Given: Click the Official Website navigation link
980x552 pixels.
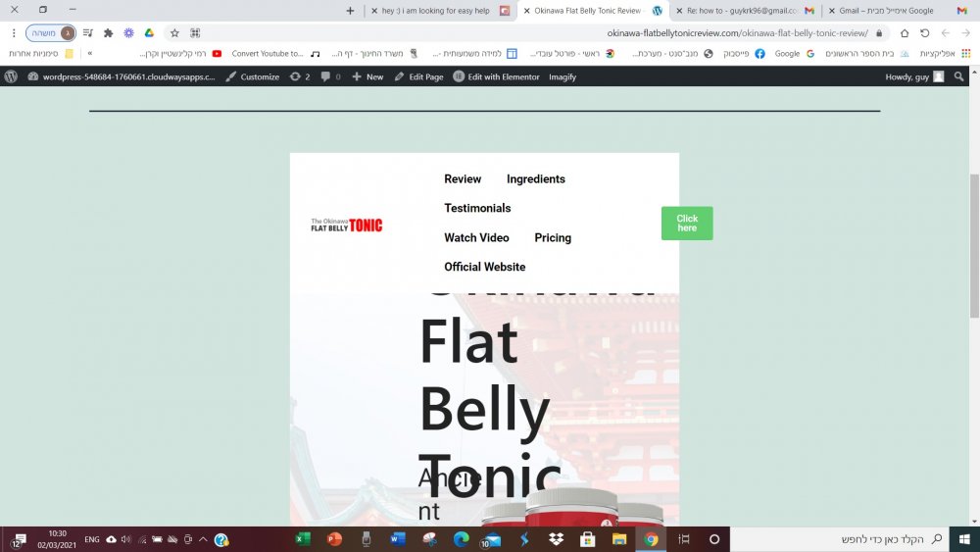Looking at the screenshot, I should point(484,267).
